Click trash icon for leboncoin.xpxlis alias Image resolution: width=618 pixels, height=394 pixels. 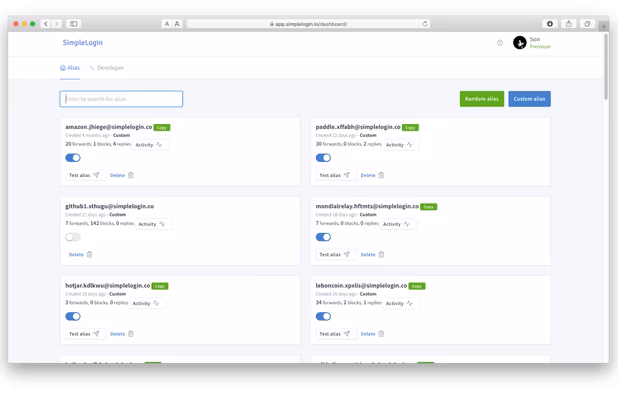381,334
